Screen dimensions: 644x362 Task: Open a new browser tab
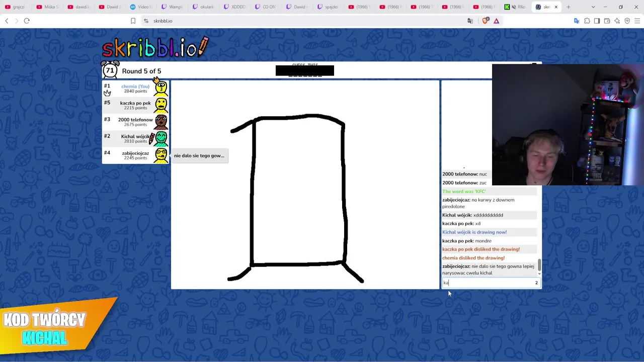click(x=568, y=7)
